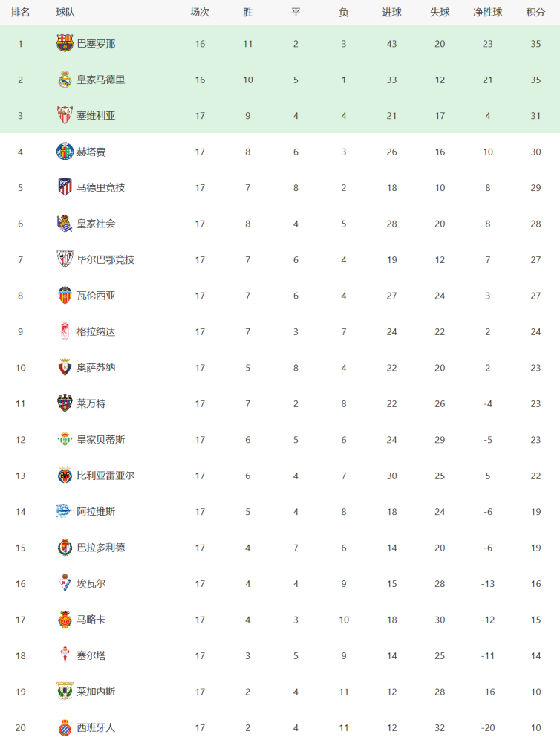
Task: Click the Levante team logo
Action: point(65,403)
